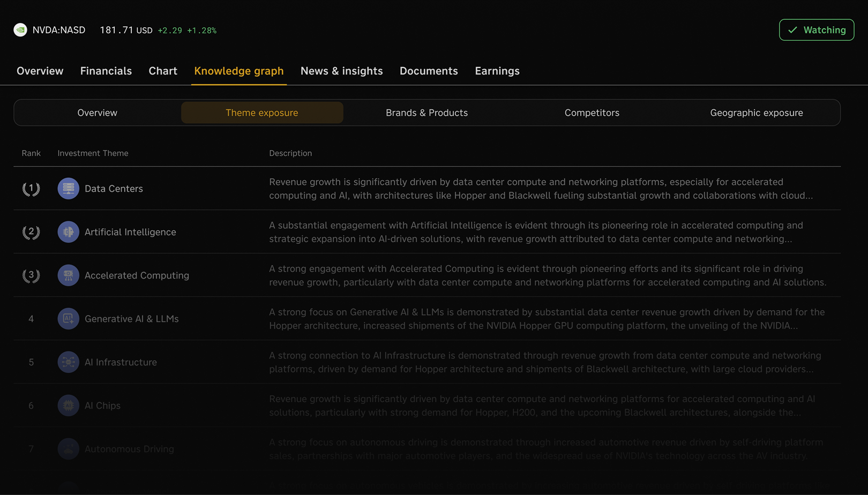Select the Data Centers theme icon

click(68, 189)
